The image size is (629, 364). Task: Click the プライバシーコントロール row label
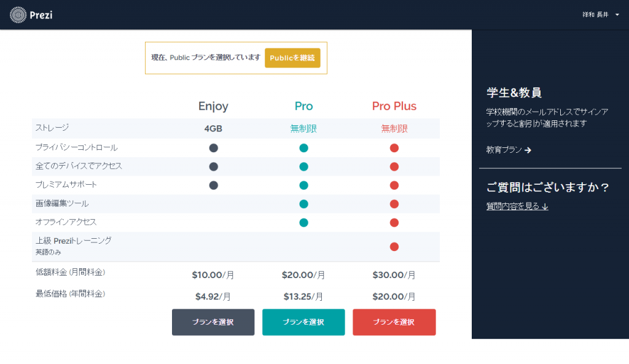point(76,147)
